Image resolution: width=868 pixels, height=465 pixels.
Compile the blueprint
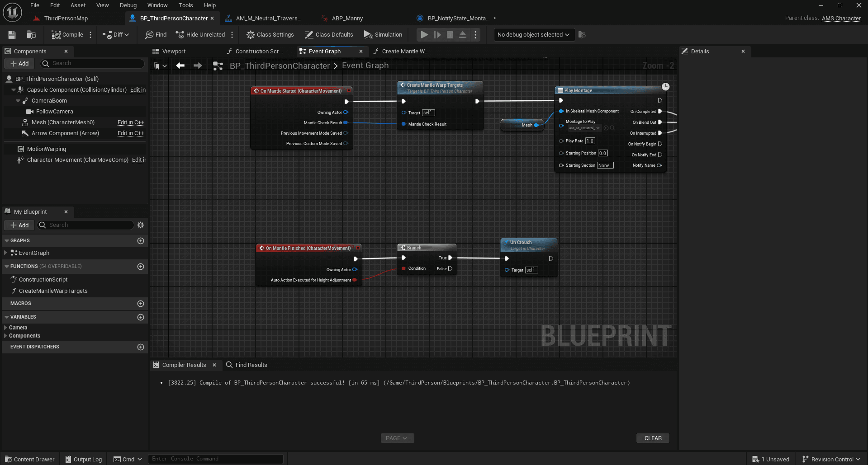(67, 35)
